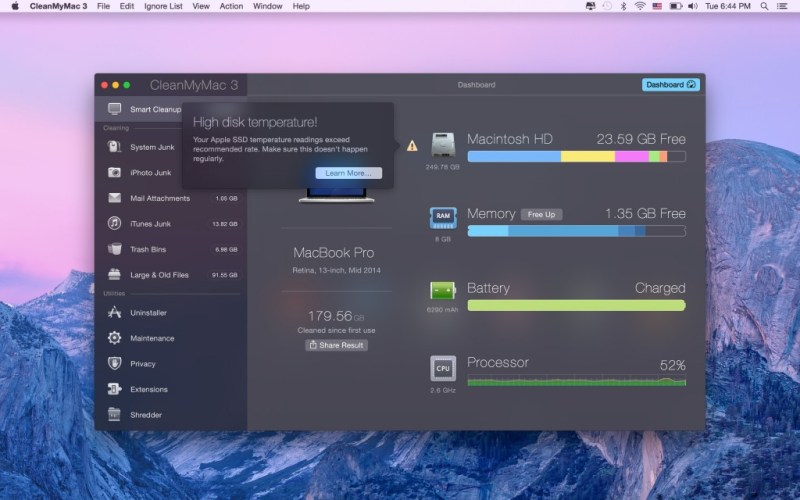
Task: Click the MacBook Pro laptop image
Action: coord(336,194)
